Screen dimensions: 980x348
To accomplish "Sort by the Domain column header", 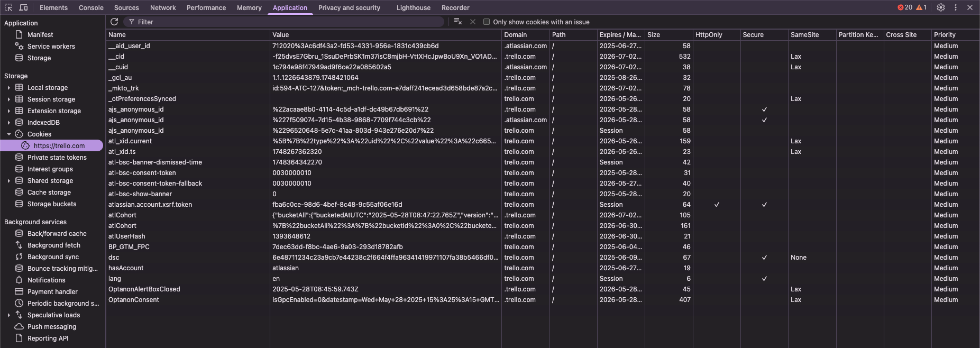I will (x=526, y=35).
